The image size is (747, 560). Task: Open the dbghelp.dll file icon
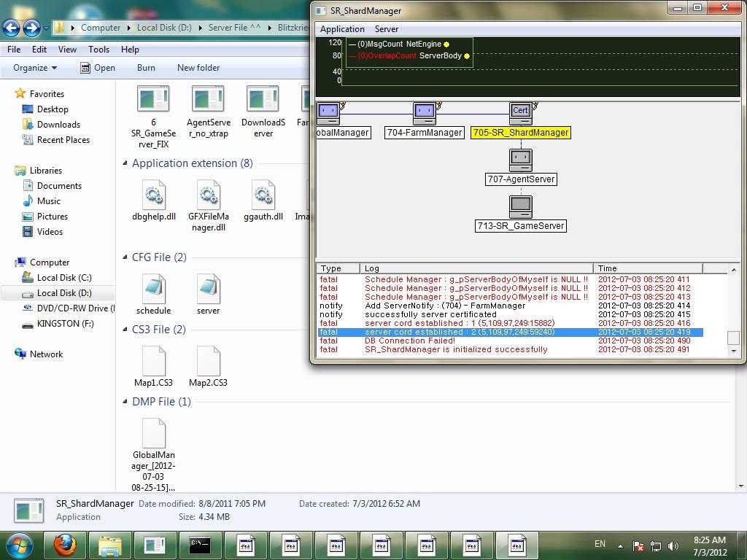154,195
